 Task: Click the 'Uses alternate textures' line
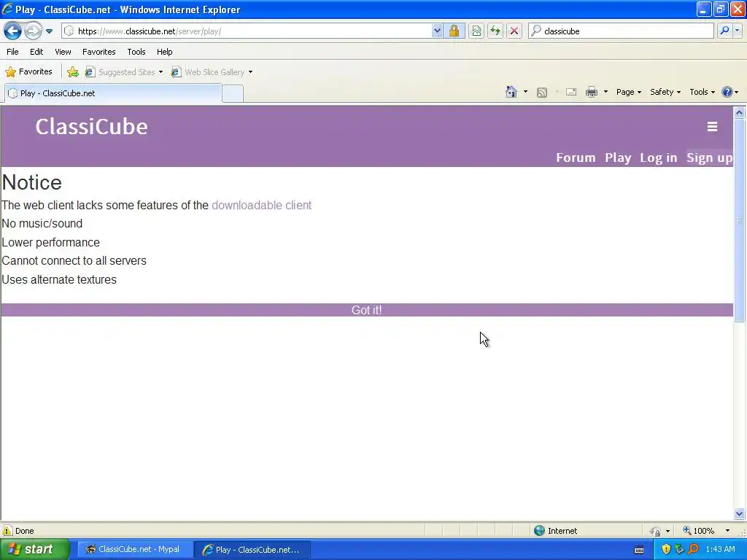[59, 279]
